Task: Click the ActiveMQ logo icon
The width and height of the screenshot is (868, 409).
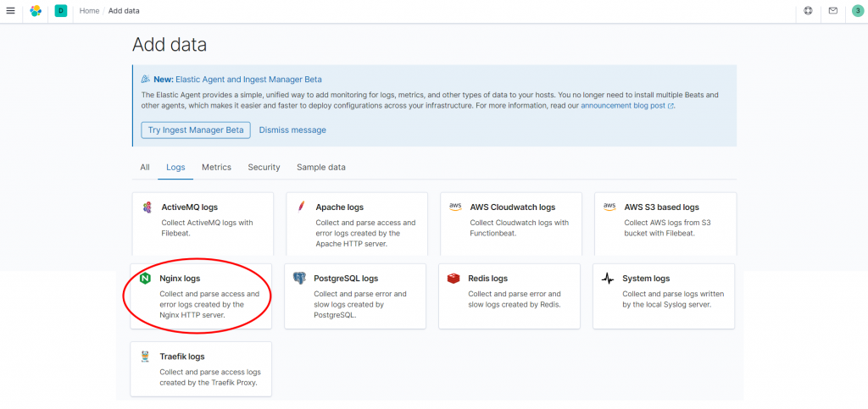Action: point(147,207)
